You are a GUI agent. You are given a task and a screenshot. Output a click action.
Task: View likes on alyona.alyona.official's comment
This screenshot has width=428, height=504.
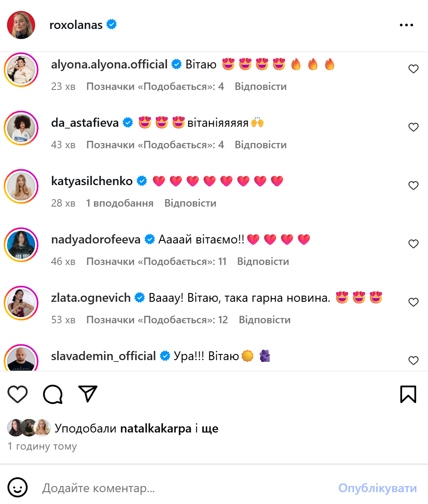click(x=155, y=86)
